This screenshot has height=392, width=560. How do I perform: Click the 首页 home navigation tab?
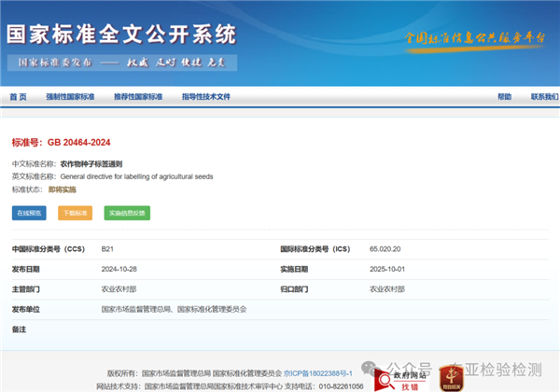tap(18, 97)
